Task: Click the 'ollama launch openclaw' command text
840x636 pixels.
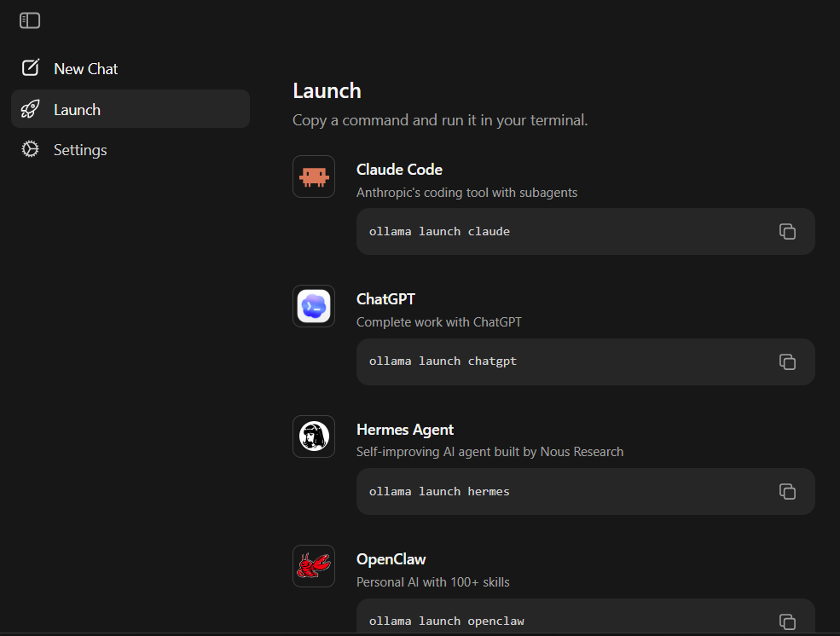Action: coord(446,621)
